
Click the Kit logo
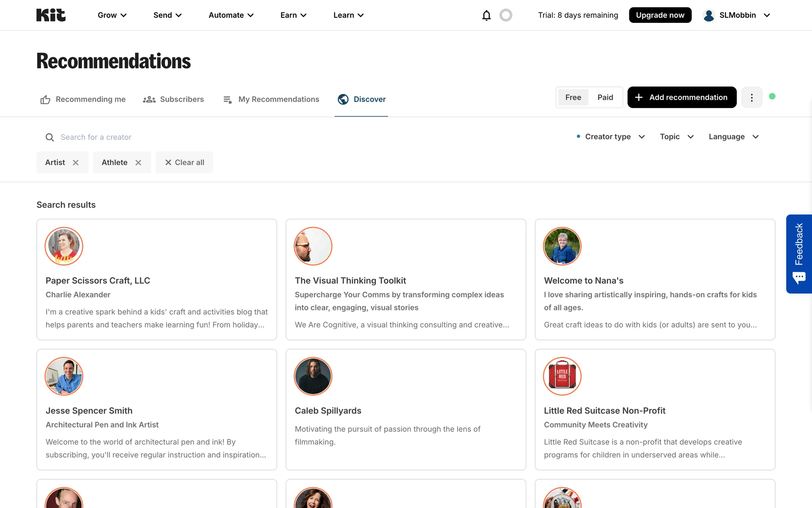tap(51, 15)
